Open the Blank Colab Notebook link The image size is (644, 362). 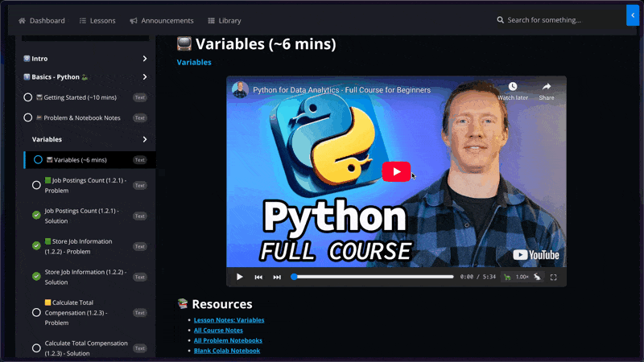click(x=227, y=351)
